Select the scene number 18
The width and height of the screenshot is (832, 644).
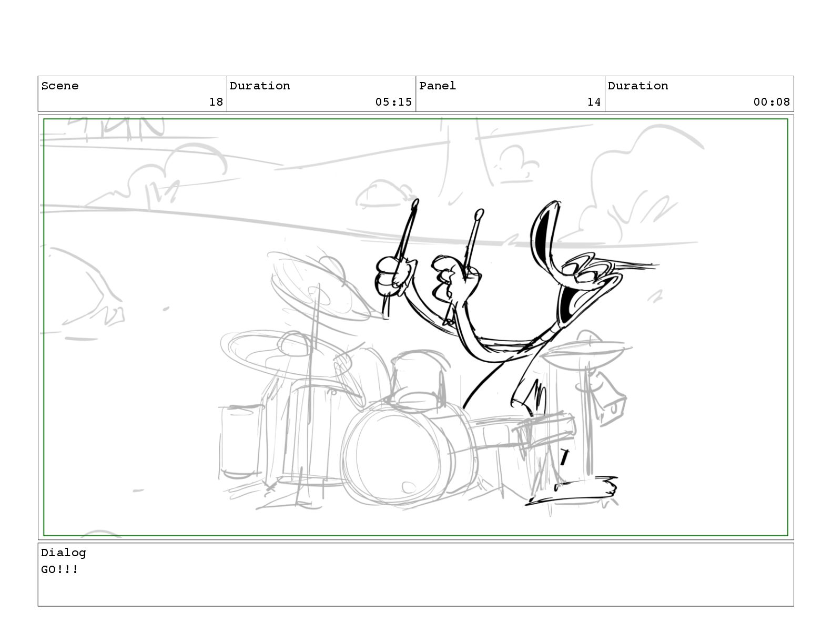(216, 102)
